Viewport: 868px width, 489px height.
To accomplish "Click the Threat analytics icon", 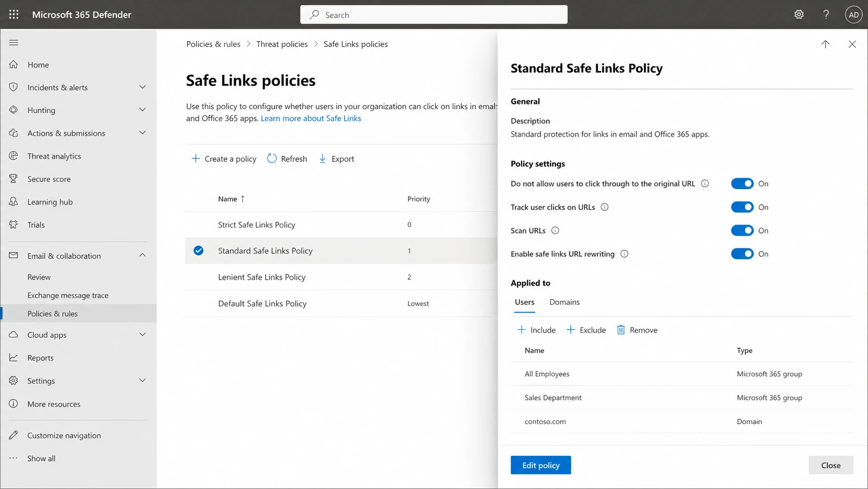I will [x=13, y=156].
